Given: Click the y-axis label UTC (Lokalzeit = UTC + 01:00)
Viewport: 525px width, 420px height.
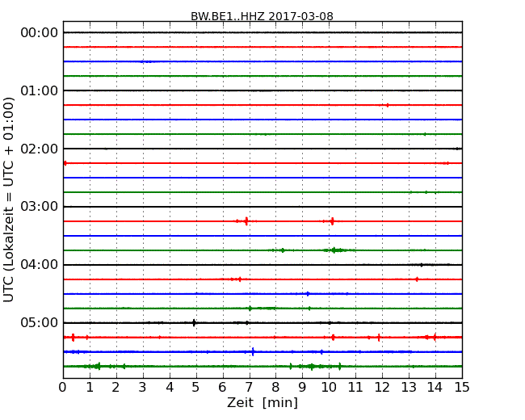Looking at the screenshot, I should (x=9, y=200).
